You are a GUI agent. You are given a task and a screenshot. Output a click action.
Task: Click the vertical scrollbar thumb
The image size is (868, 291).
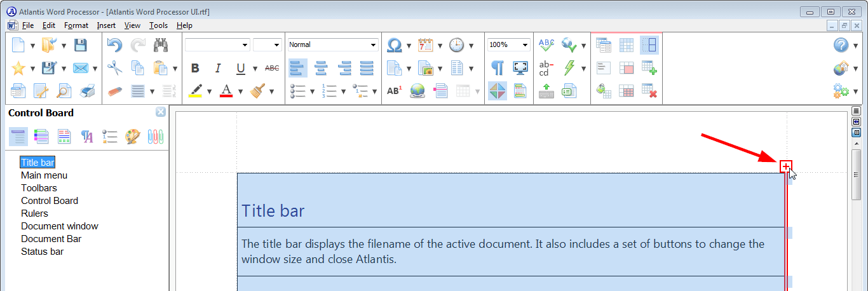pyautogui.click(x=855, y=175)
